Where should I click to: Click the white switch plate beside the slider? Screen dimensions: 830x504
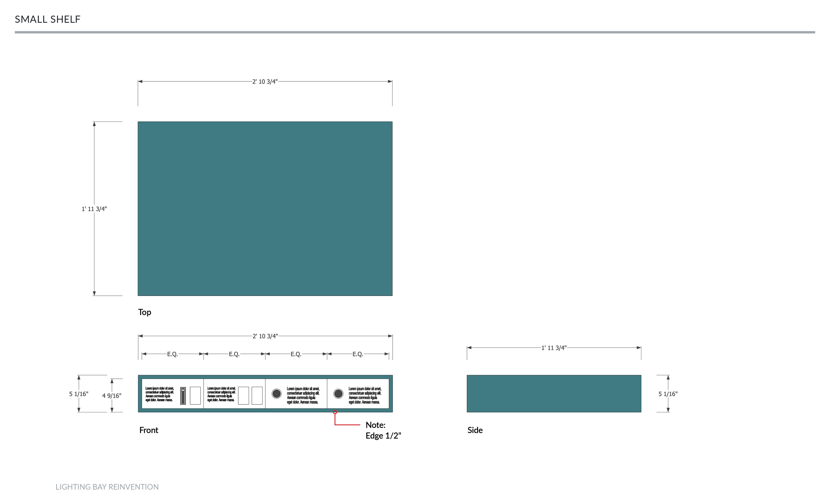(195, 395)
